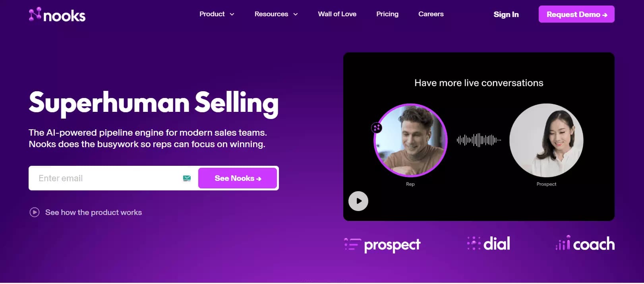Click the Rep avatar thumbnail

pos(411,140)
